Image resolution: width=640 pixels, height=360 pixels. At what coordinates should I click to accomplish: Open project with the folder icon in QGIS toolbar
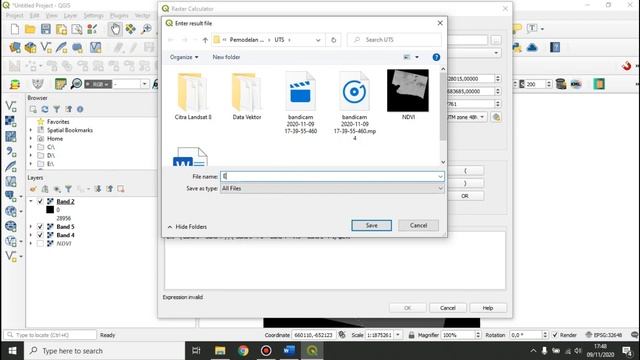tap(30, 29)
